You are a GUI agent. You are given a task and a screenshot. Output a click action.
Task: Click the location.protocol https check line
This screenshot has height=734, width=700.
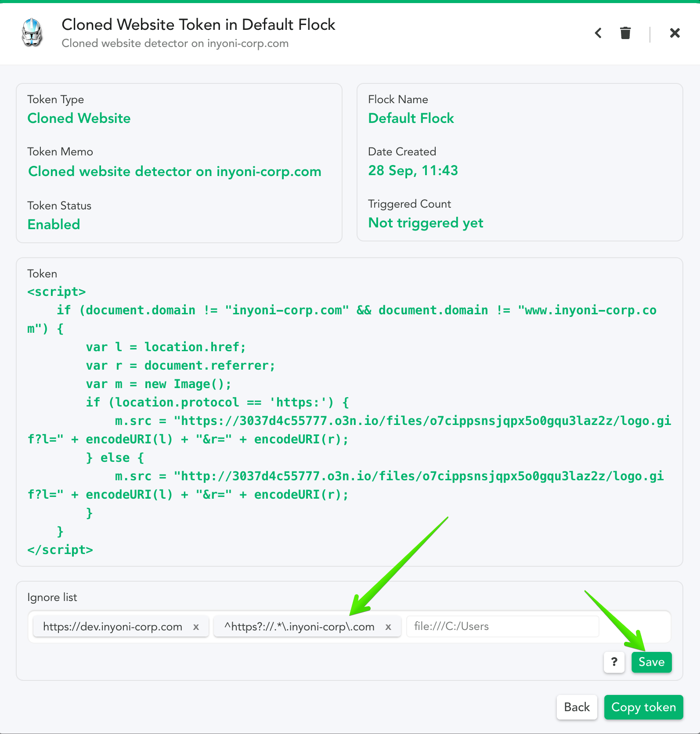click(217, 402)
